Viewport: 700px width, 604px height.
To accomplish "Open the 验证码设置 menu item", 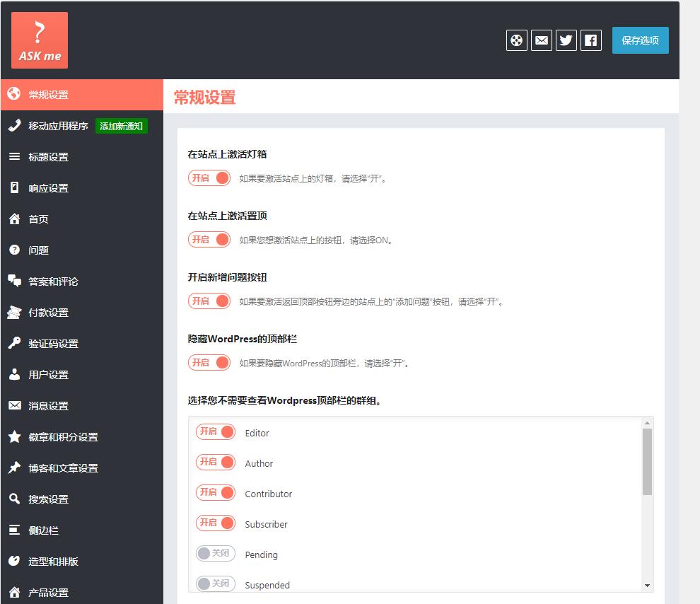I will pos(82,343).
